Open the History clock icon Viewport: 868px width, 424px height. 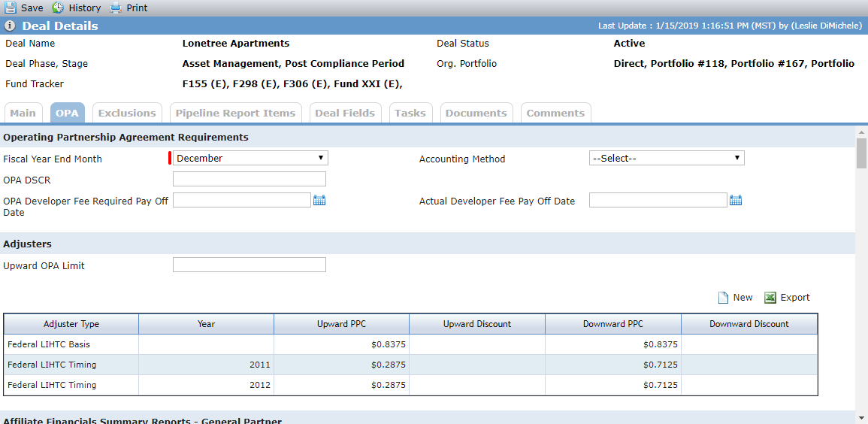pos(58,8)
